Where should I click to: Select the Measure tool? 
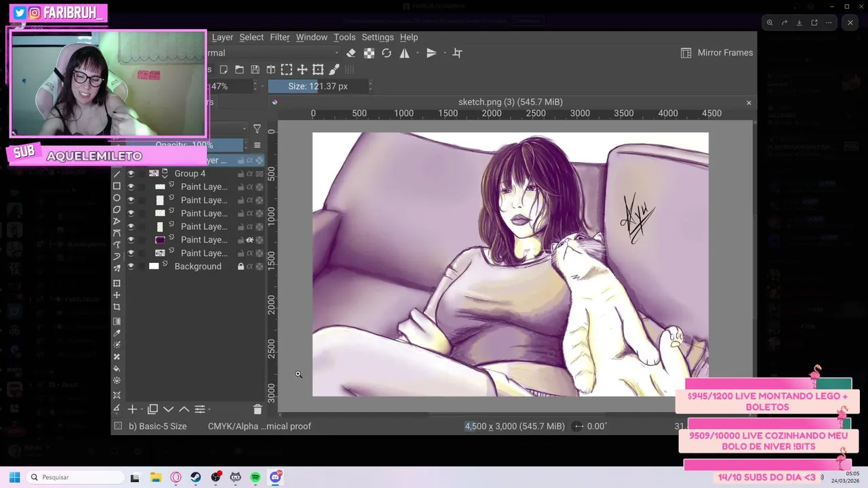[117, 409]
